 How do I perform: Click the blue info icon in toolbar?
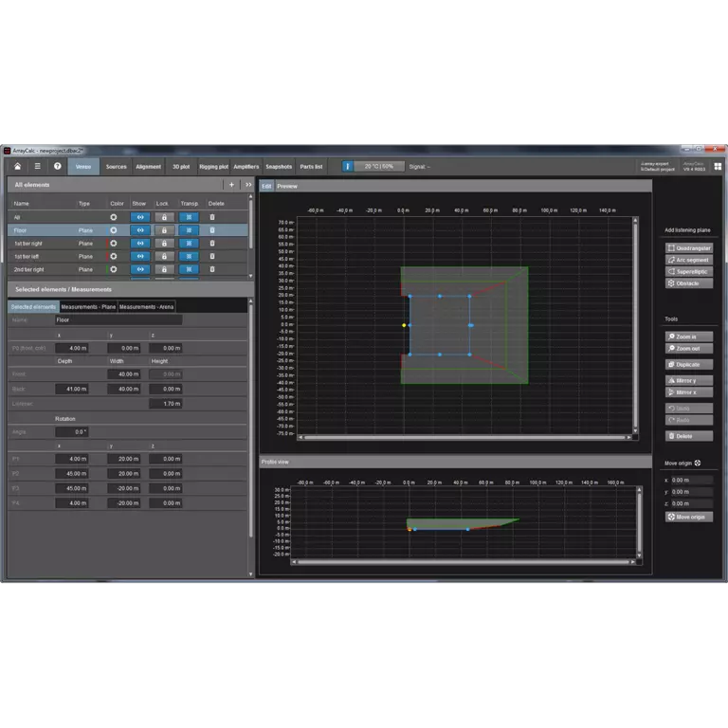(348, 166)
